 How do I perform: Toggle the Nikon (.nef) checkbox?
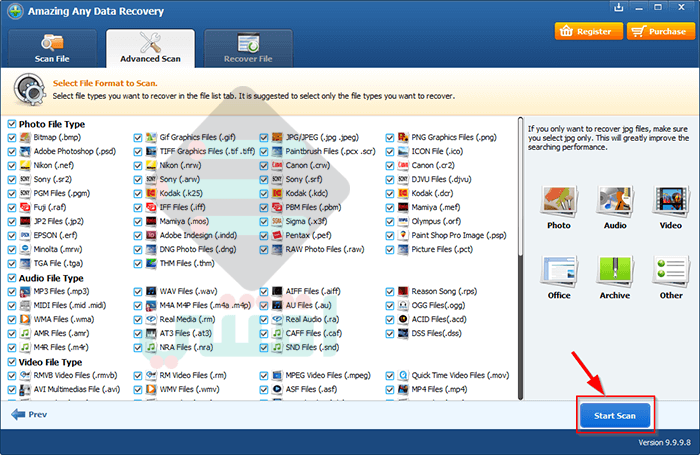point(12,166)
